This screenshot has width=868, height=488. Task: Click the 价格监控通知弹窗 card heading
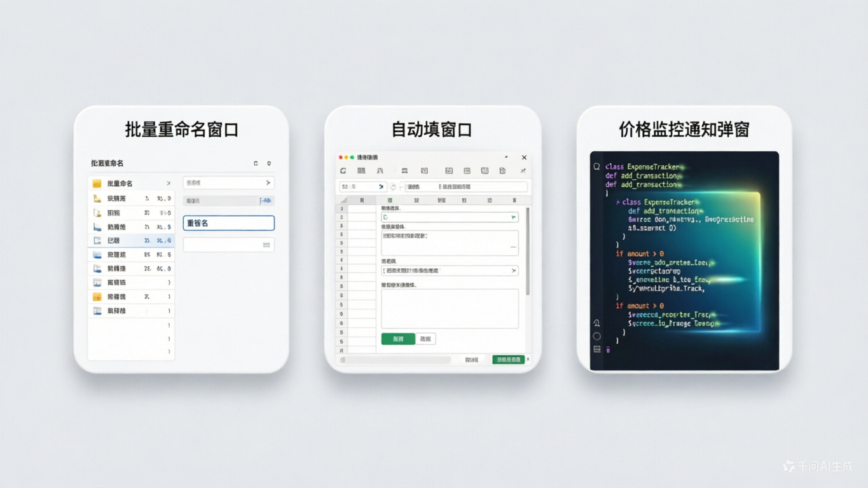[x=684, y=130]
